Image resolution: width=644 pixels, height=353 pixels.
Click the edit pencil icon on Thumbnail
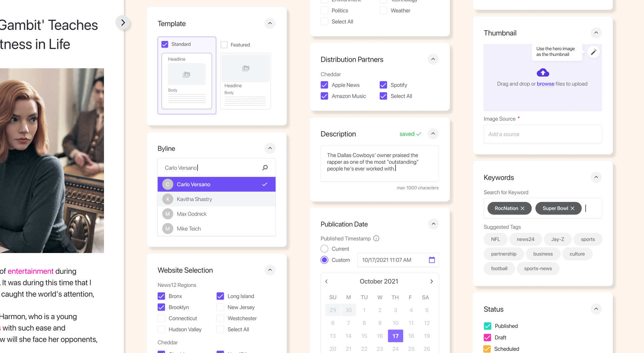pyautogui.click(x=593, y=52)
